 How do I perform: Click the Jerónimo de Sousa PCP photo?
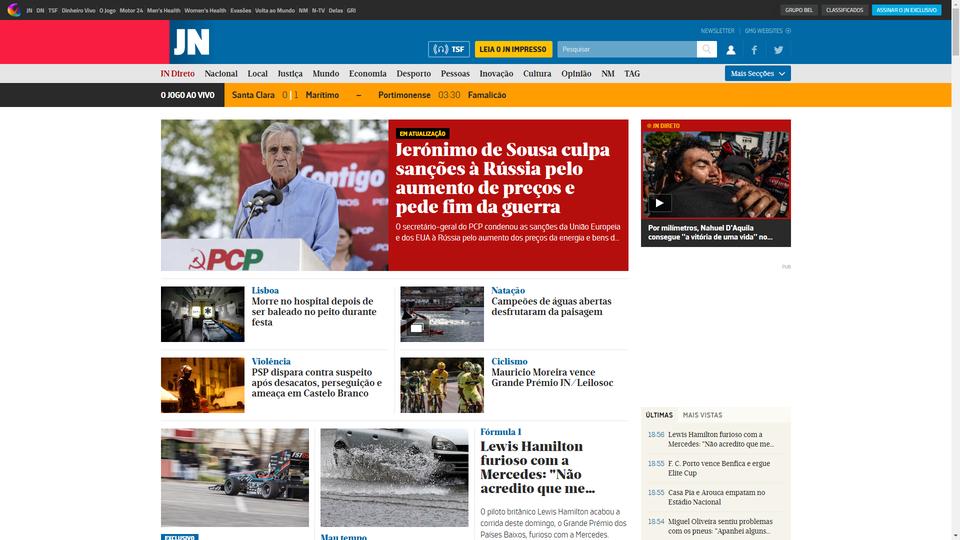tap(274, 195)
